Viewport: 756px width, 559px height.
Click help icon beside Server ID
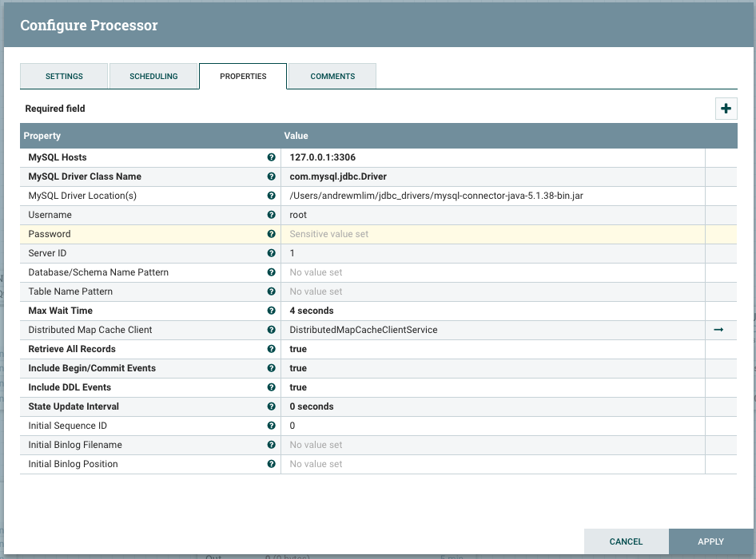click(x=271, y=252)
